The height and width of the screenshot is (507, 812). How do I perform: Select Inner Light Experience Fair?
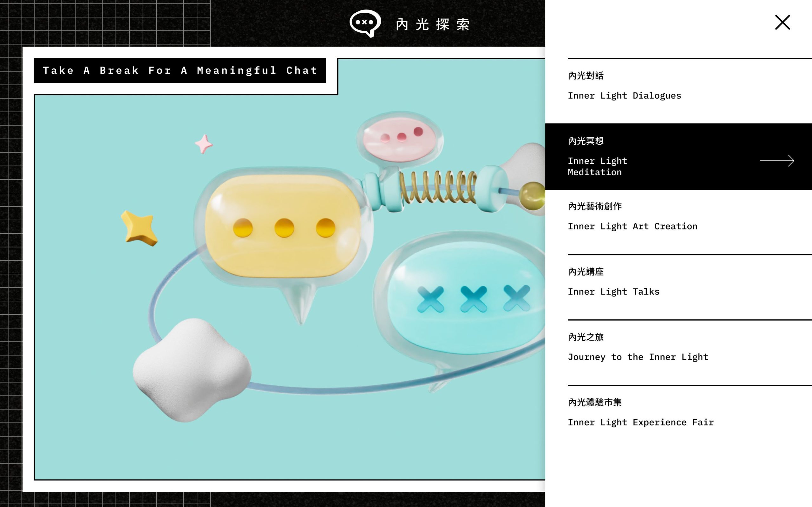[x=678, y=418]
